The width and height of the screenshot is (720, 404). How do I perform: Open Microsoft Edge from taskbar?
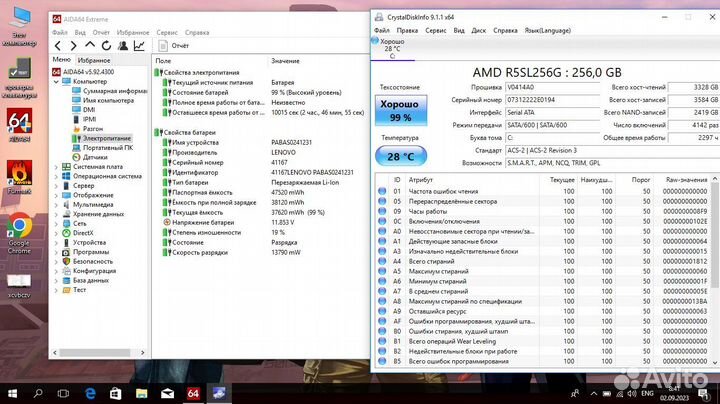point(90,393)
